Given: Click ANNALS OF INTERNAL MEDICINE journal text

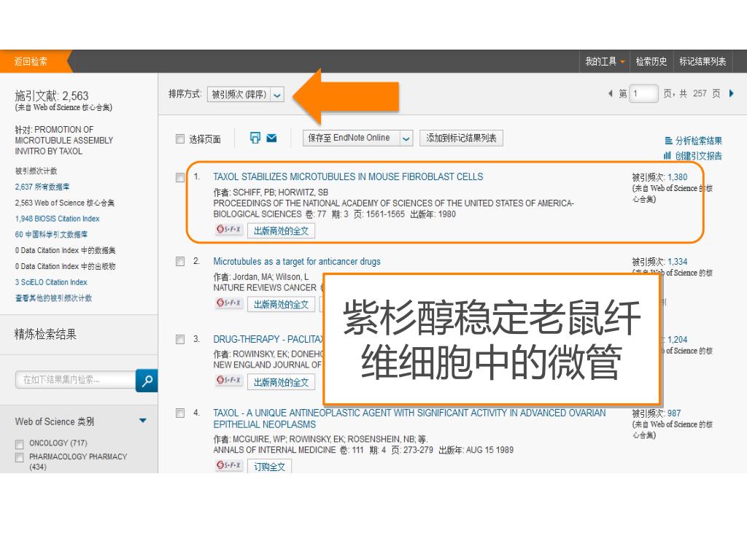Looking at the screenshot, I should tap(274, 450).
